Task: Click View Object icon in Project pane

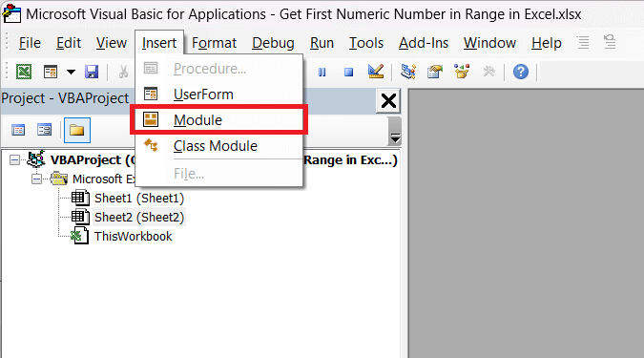Action: coord(44,130)
